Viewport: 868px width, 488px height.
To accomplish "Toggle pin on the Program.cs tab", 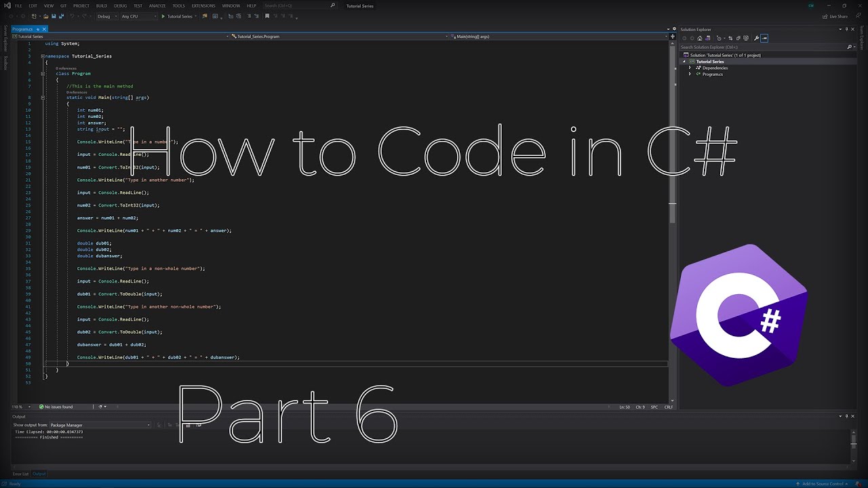I will pyautogui.click(x=39, y=29).
